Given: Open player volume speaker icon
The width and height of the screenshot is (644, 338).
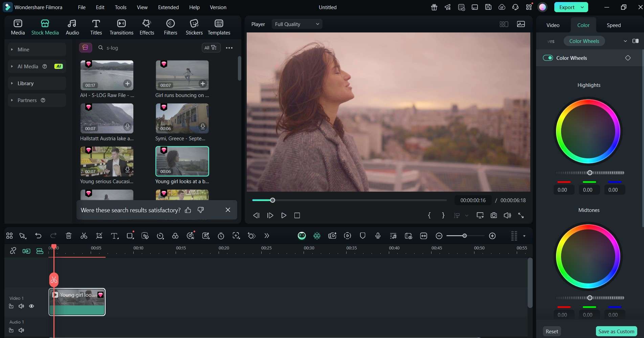Looking at the screenshot, I should 507,215.
